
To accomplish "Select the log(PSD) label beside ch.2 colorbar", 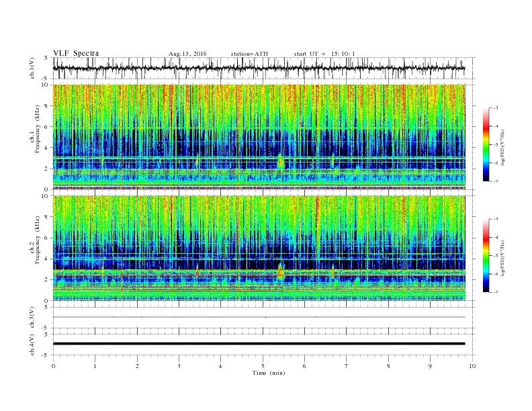I will tap(503, 259).
